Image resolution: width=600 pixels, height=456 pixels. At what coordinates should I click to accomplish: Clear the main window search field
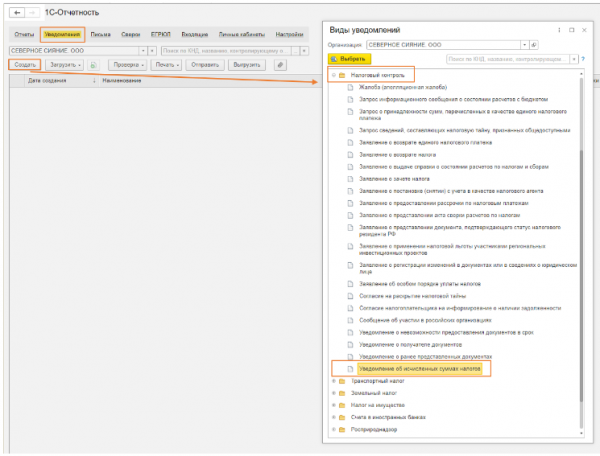(x=304, y=50)
